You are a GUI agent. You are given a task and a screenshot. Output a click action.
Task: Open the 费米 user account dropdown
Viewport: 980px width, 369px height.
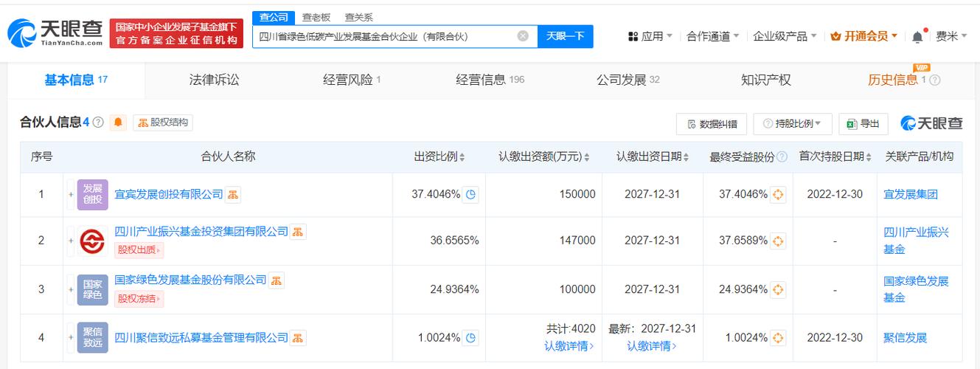951,36
